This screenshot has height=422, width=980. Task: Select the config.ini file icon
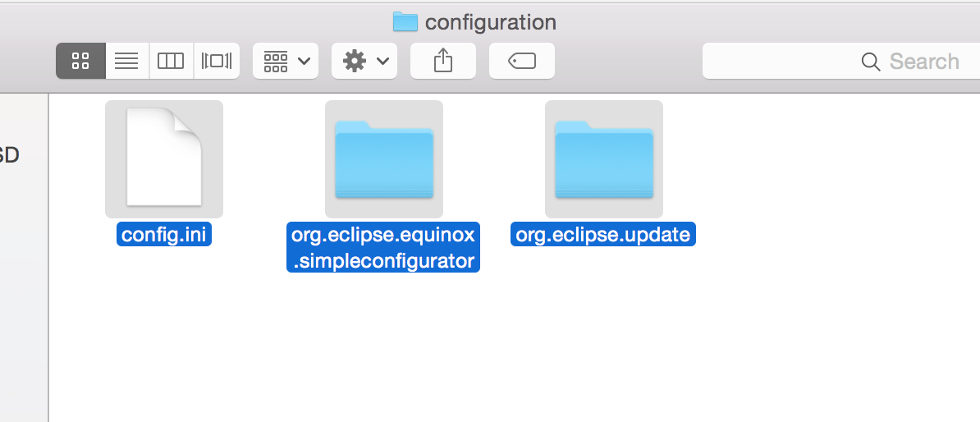click(x=163, y=158)
